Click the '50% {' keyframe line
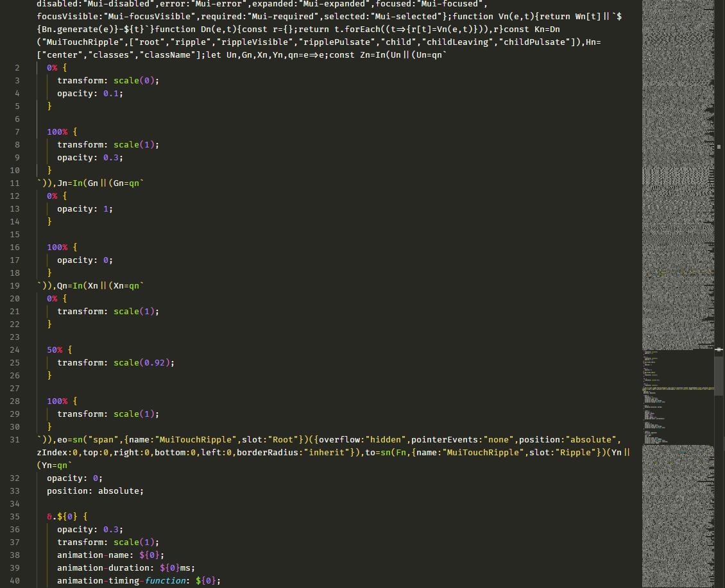This screenshot has height=588, width=725. (60, 350)
